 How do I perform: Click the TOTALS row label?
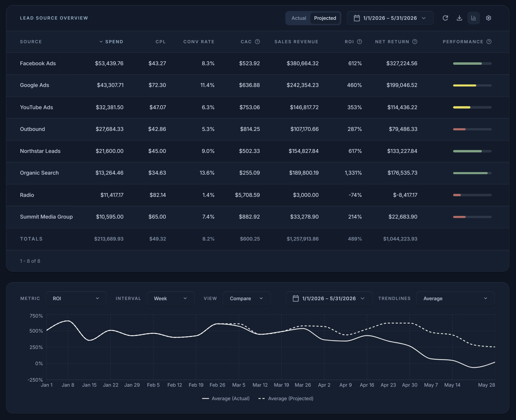(x=31, y=239)
